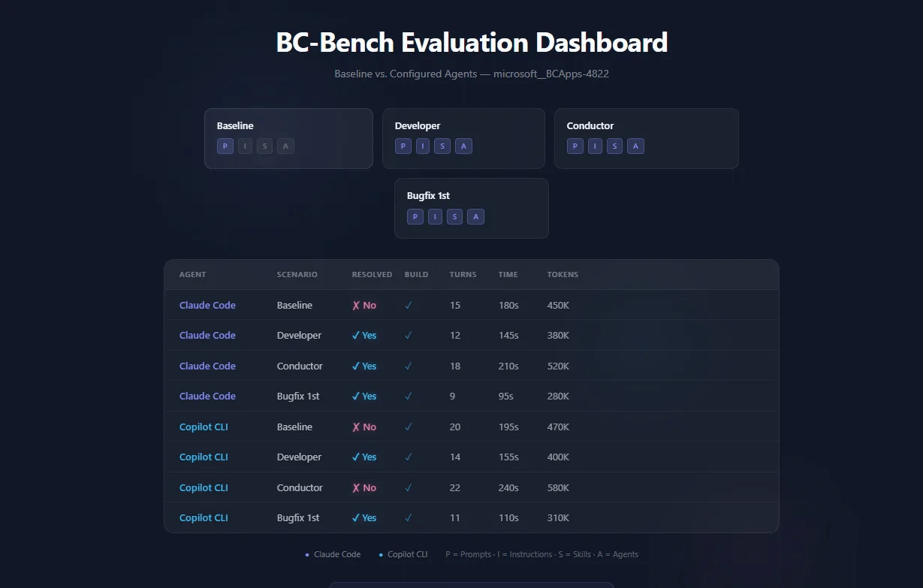
Task: Click the Copilot CLI legend entry
Action: [x=407, y=555]
